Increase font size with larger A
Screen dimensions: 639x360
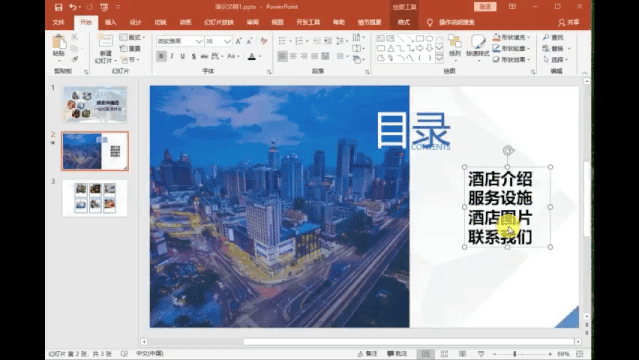pyautogui.click(x=239, y=41)
